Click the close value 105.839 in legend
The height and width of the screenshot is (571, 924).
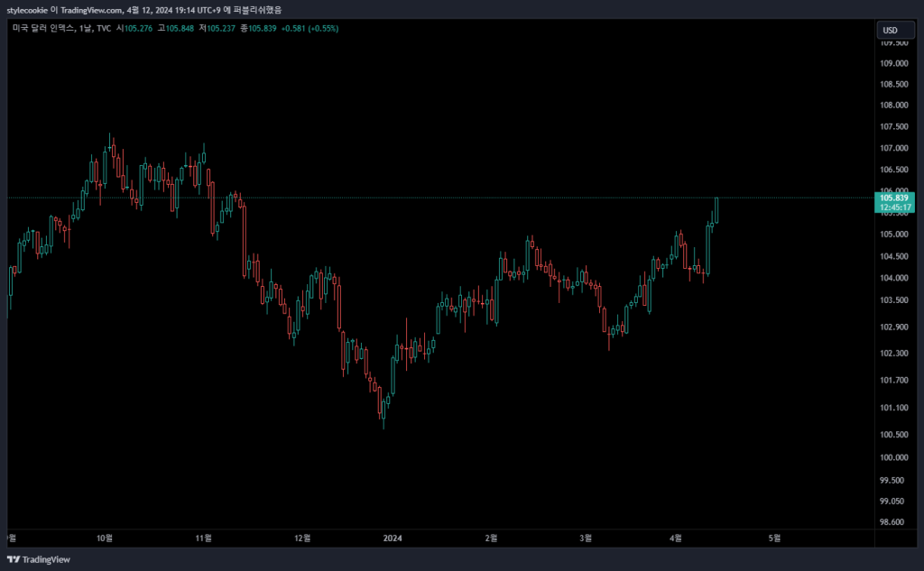click(262, 28)
